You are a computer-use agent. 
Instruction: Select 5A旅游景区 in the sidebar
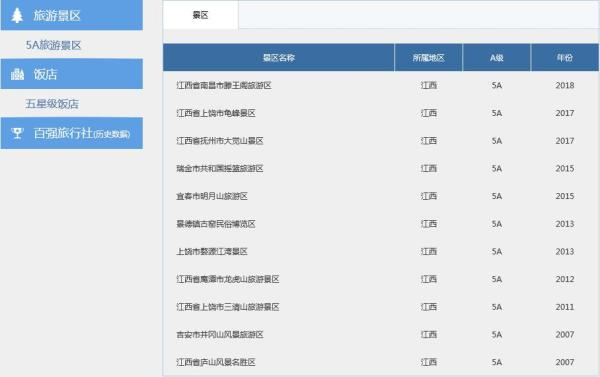[x=54, y=45]
